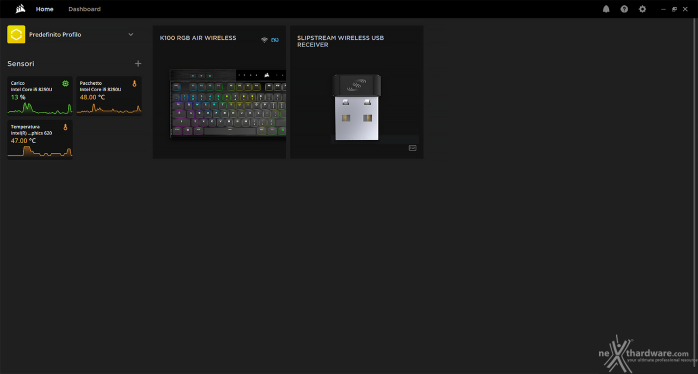
Task: Open the help question mark icon
Action: tap(624, 9)
